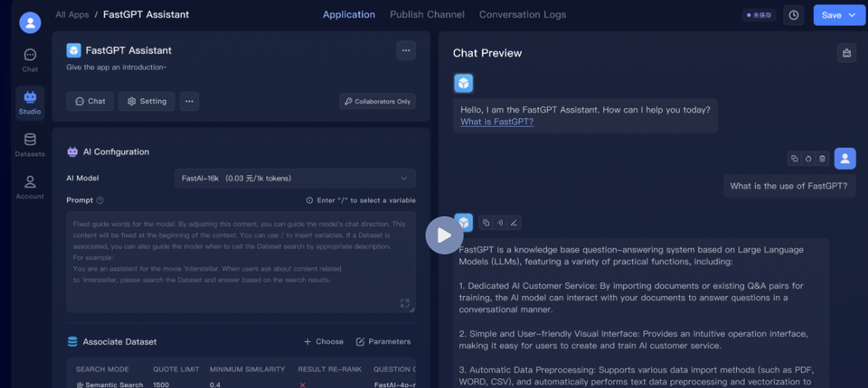This screenshot has height=388, width=868.
Task: Click the FastGPT Assistant breadcrumb title
Action: [146, 15]
